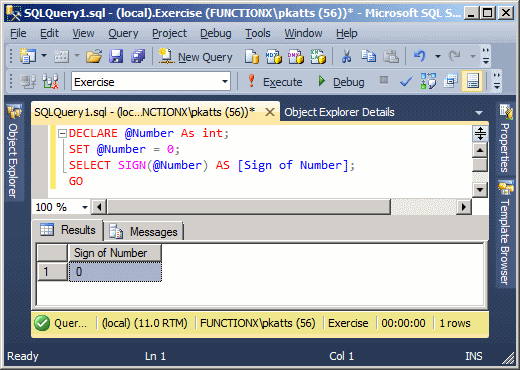Open the 100 % zoom dropdown

85,207
